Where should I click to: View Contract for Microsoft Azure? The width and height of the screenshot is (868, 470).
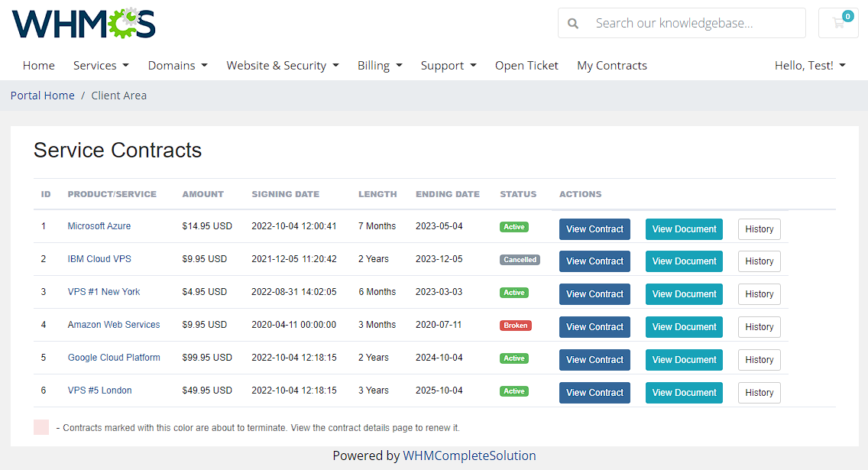click(594, 229)
